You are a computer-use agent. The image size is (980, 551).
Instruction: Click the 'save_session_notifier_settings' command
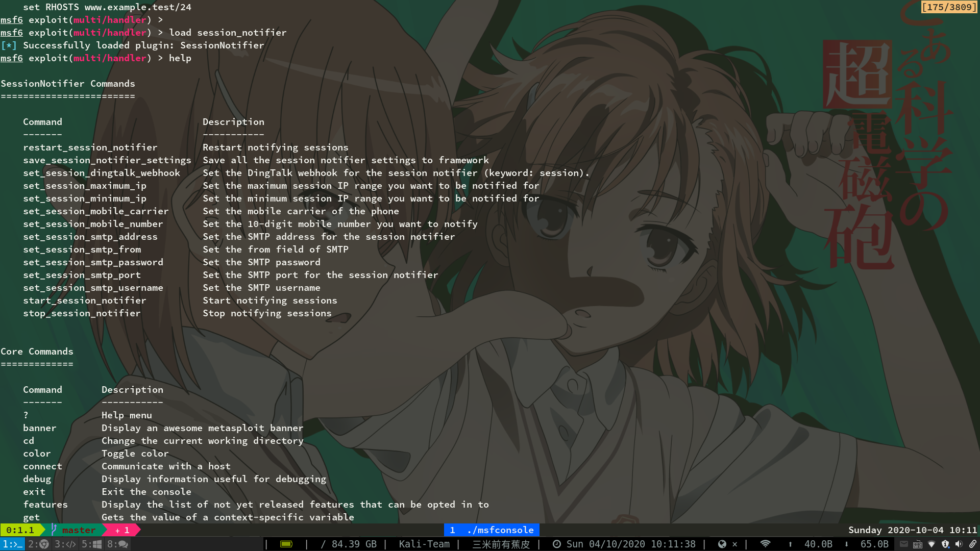pyautogui.click(x=107, y=160)
